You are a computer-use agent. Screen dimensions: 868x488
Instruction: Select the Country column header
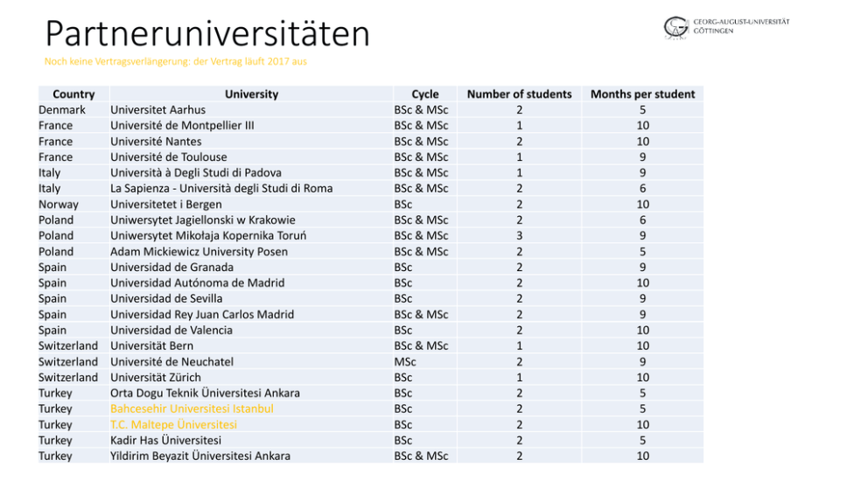pos(73,94)
